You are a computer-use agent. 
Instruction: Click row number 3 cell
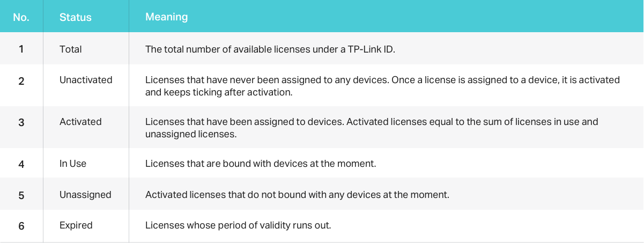click(x=21, y=122)
